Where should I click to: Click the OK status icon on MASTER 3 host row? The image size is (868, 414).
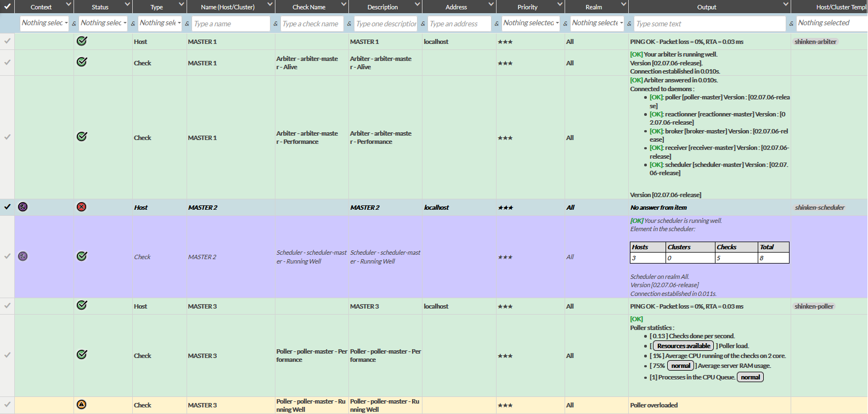coord(82,305)
